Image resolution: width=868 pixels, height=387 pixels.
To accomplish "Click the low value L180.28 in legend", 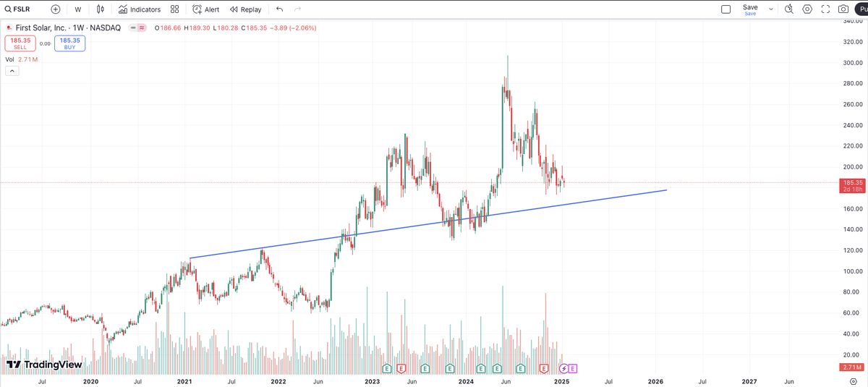I will tap(225, 27).
